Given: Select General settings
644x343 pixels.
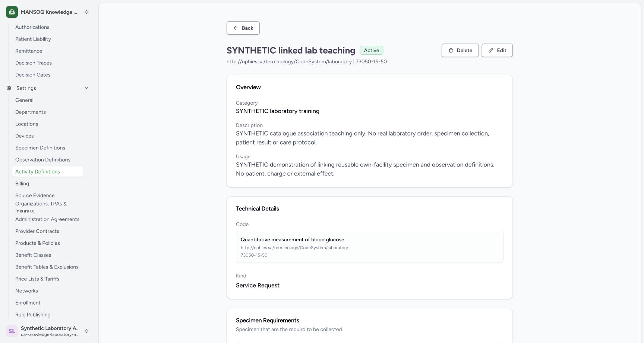Looking at the screenshot, I should click(24, 100).
